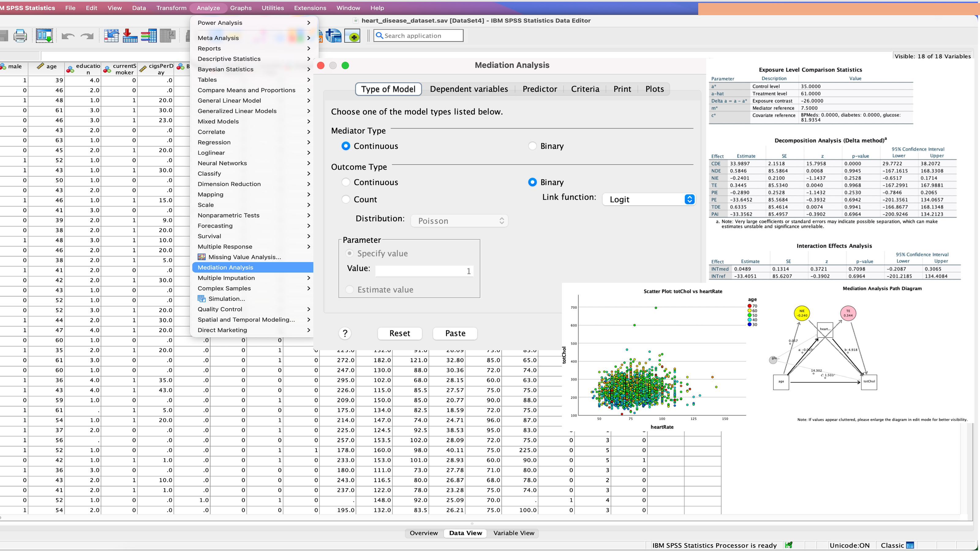Switch to the Print tab in the dialog
The width and height of the screenshot is (980, 551).
pos(622,89)
